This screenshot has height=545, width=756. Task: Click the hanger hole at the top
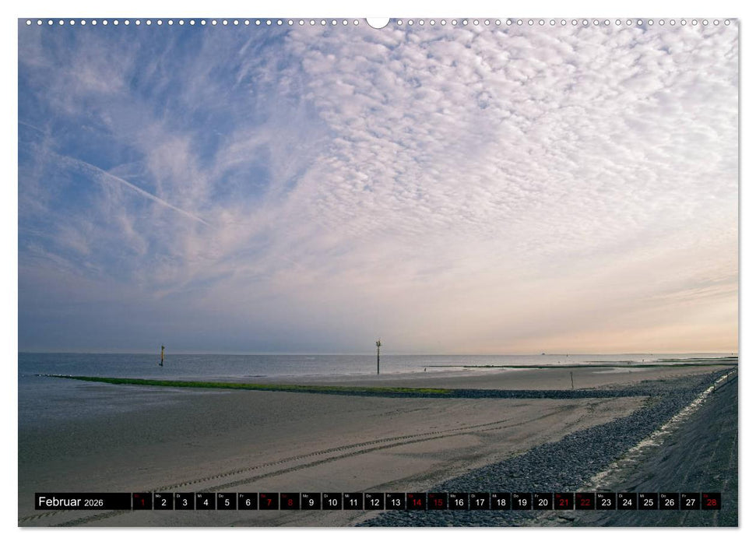(x=378, y=12)
